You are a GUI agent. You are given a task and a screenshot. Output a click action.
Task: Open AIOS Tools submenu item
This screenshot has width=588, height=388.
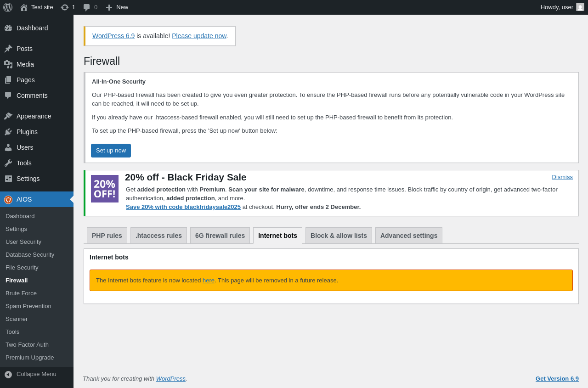pyautogui.click(x=37, y=332)
